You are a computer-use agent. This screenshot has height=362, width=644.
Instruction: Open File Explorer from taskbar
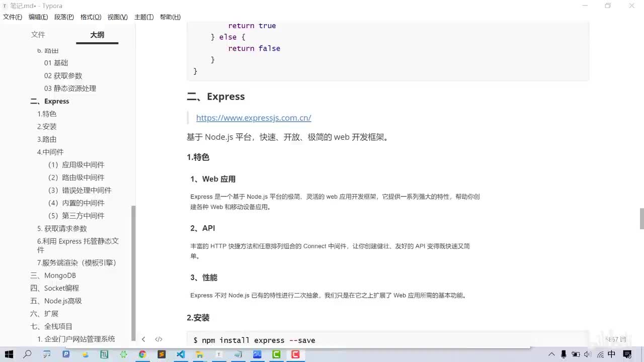pyautogui.click(x=200, y=354)
